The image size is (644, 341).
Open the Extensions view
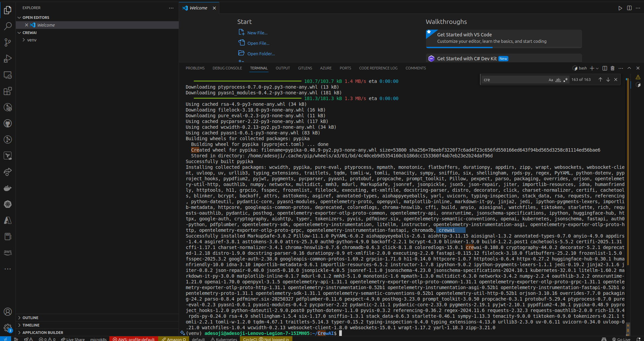(x=8, y=91)
